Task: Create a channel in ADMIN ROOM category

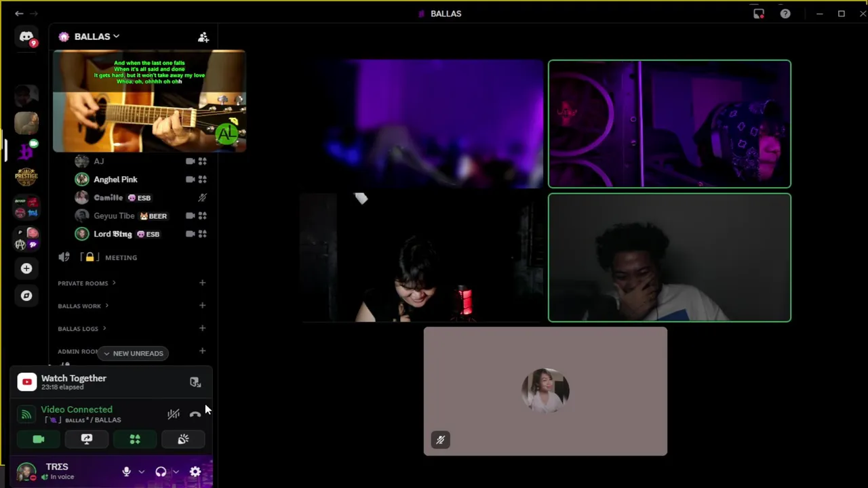Action: coord(202,351)
